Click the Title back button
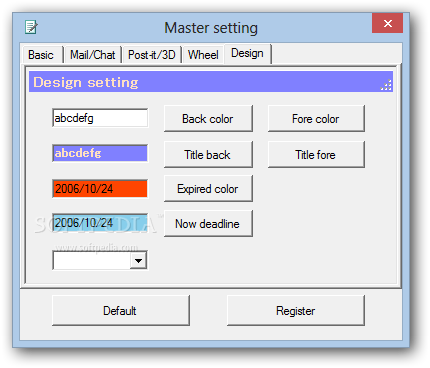430x368 pixels. (208, 155)
